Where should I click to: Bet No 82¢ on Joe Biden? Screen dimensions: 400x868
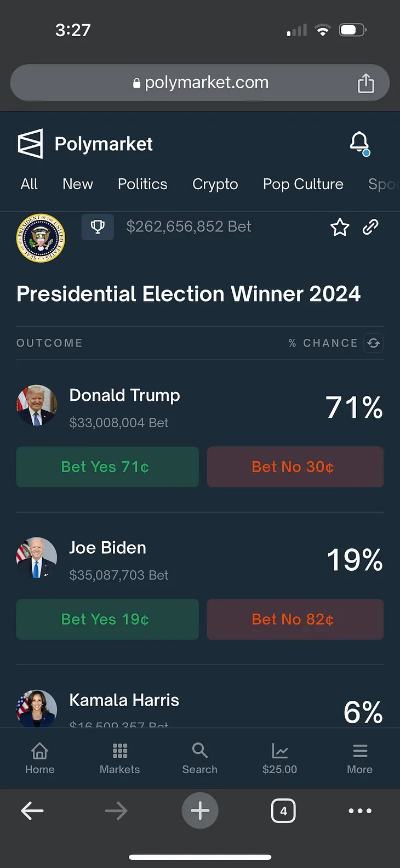tap(295, 619)
